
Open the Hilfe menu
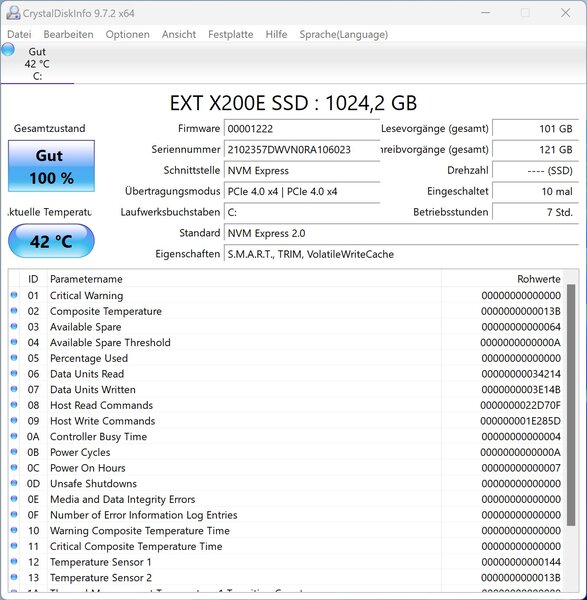[276, 34]
